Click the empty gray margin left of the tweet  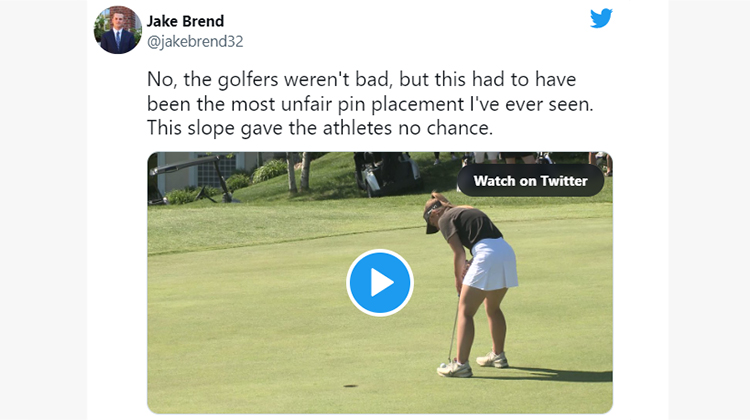[43, 210]
